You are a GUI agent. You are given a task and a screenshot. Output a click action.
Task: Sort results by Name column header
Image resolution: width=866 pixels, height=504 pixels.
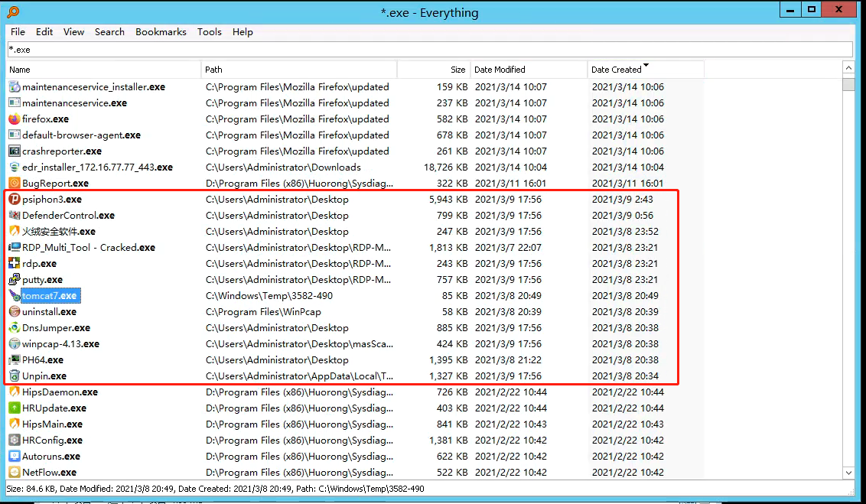[x=103, y=70]
